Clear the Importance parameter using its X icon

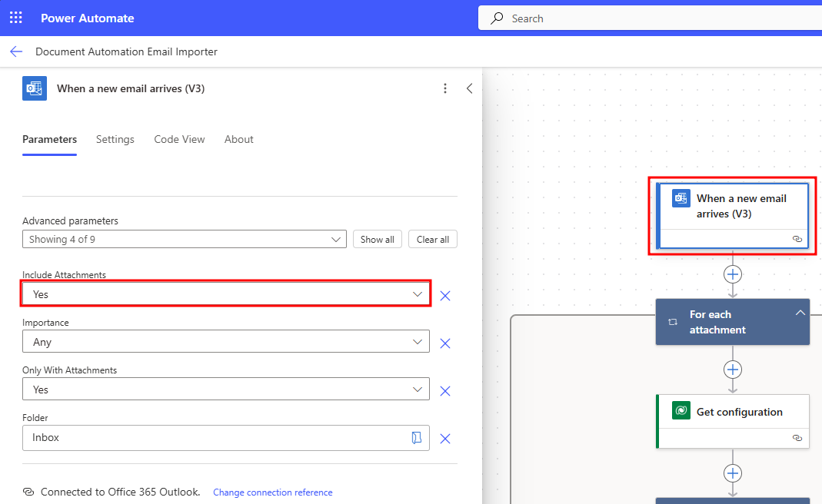click(444, 343)
